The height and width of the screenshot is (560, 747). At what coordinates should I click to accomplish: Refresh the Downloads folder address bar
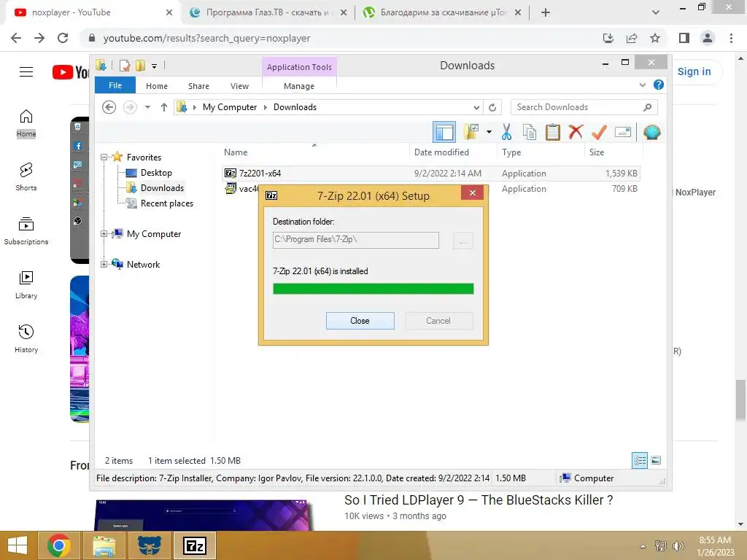pyautogui.click(x=492, y=107)
